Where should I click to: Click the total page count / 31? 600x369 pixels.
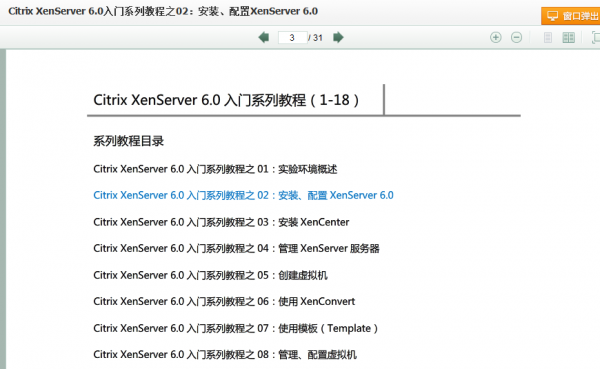315,38
